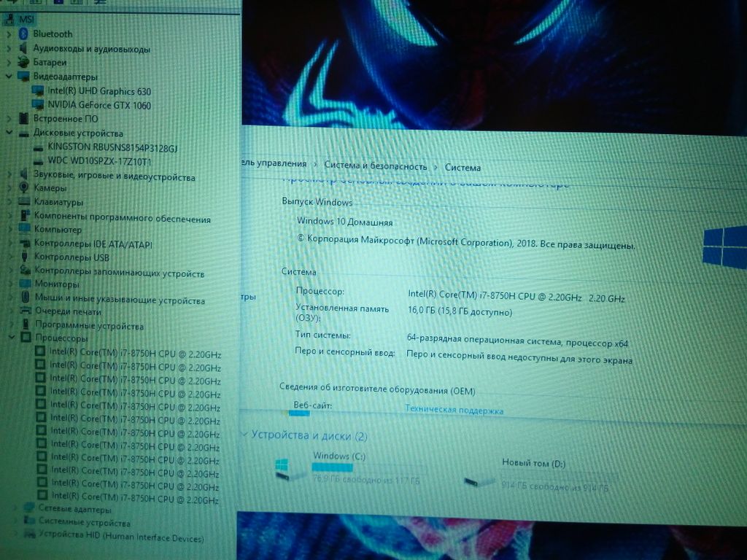Click the Очереди печати printer icon
This screenshot has width=747, height=560.
(x=26, y=311)
